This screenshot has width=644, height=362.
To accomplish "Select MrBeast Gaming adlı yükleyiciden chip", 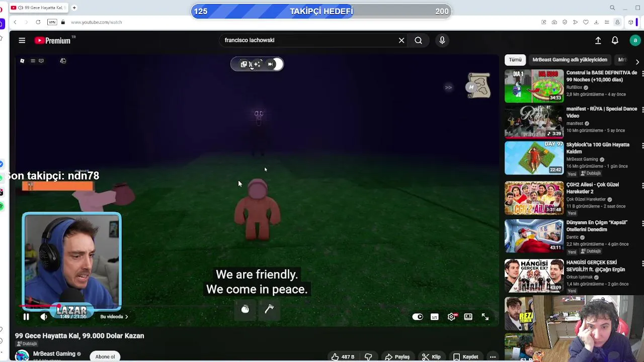I will tap(570, 59).
